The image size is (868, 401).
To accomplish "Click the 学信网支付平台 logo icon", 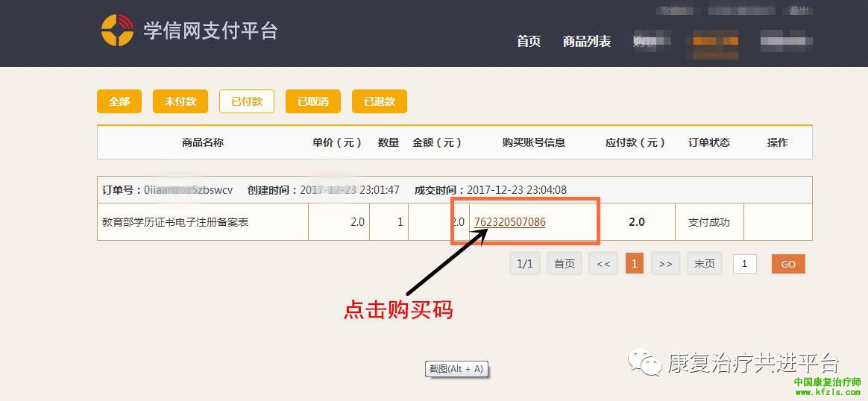I will [117, 30].
